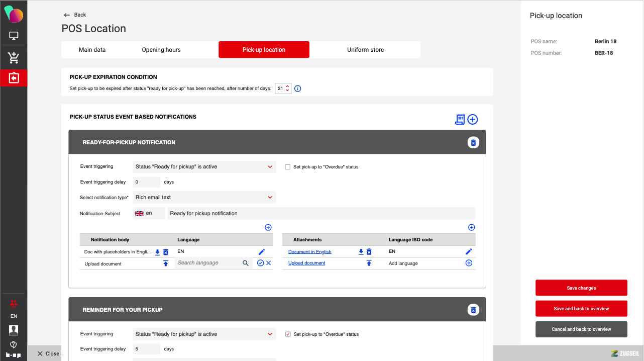Adjust the expiration days stepper arrows
This screenshot has width=644, height=361.
coord(287,88)
